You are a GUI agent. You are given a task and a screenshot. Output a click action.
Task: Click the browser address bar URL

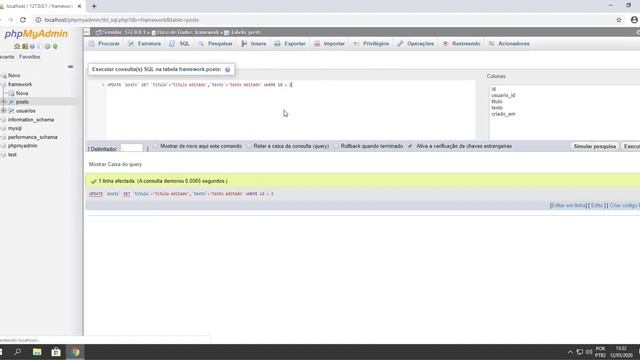[122, 20]
